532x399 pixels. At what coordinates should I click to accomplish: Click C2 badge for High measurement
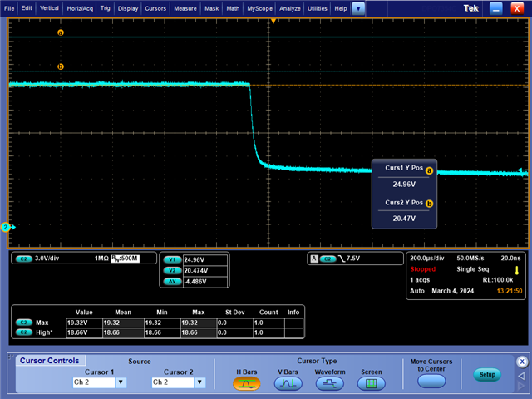(24, 332)
